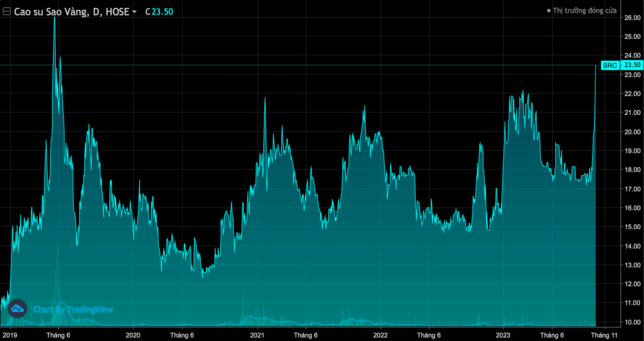Follow the Chart by TradingView link

[x=73, y=309]
